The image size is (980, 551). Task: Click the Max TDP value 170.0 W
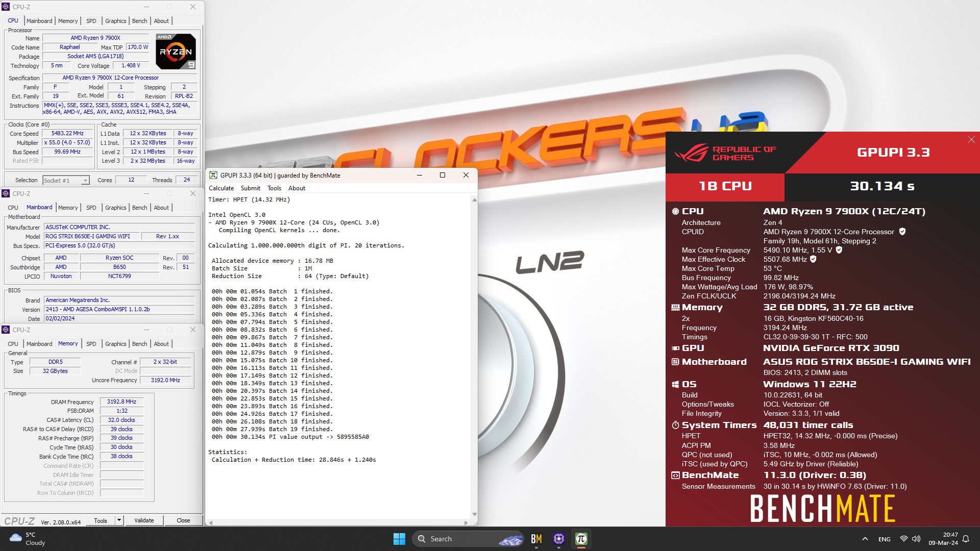click(x=138, y=47)
